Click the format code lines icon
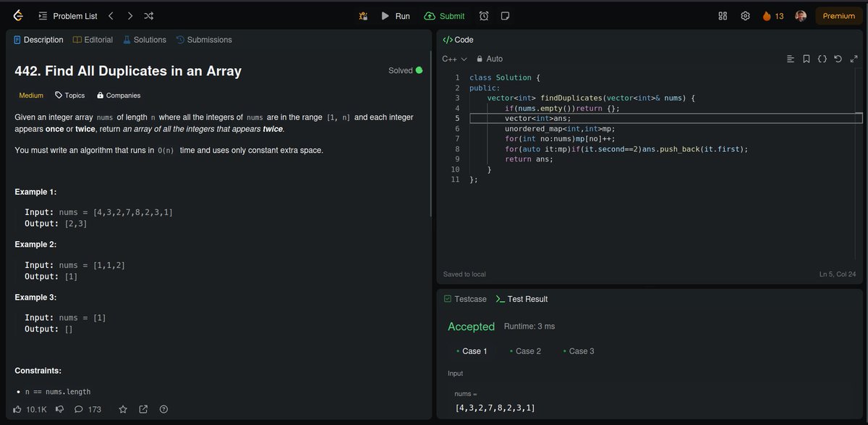The width and height of the screenshot is (868, 425). (790, 59)
